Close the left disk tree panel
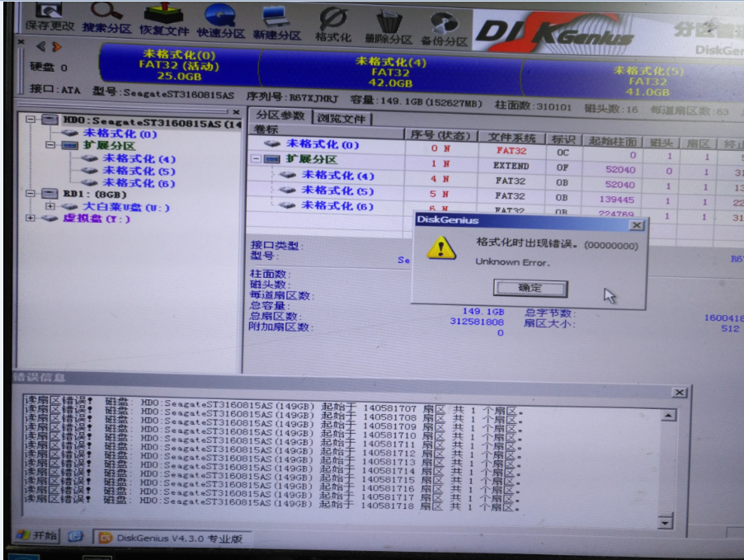Image resolution: width=744 pixels, height=560 pixels. click(x=236, y=112)
